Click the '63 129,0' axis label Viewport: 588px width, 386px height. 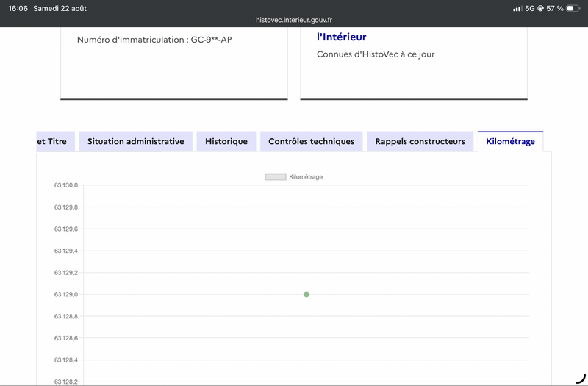pos(66,295)
